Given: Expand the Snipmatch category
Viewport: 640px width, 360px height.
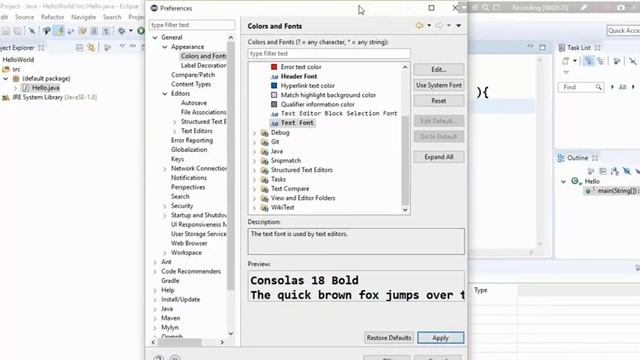Looking at the screenshot, I should tap(254, 161).
